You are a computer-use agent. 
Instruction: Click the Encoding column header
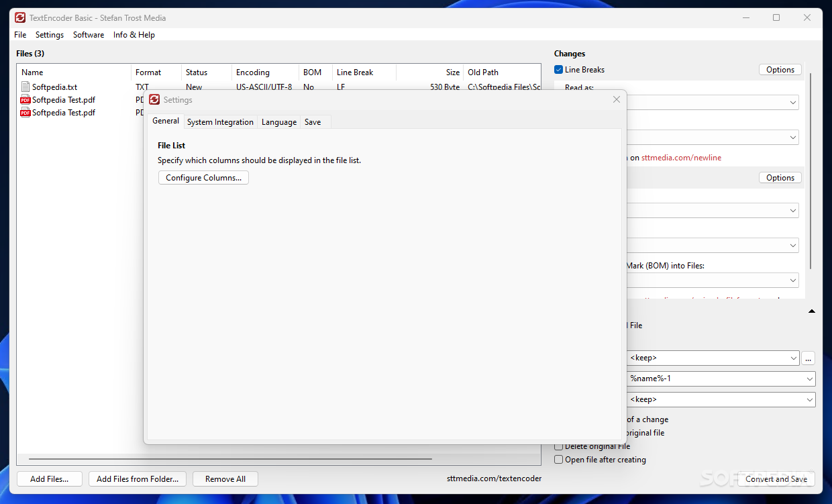pyautogui.click(x=265, y=72)
